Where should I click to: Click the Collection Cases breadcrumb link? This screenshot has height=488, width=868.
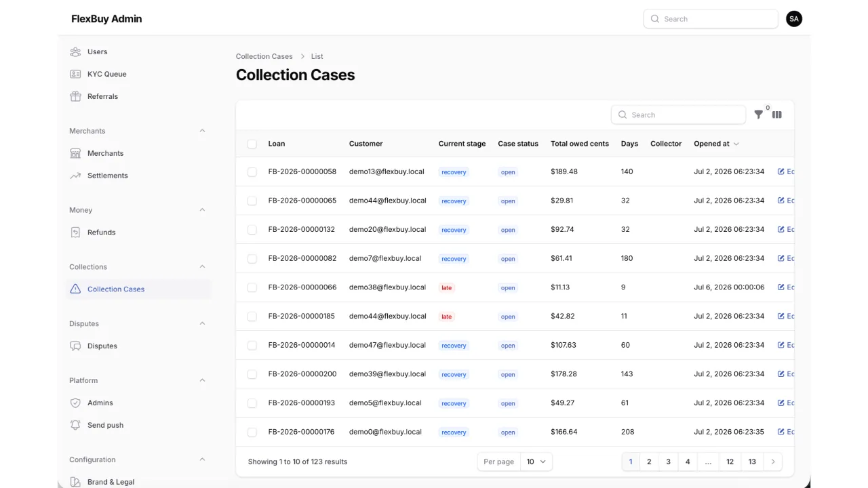point(264,56)
